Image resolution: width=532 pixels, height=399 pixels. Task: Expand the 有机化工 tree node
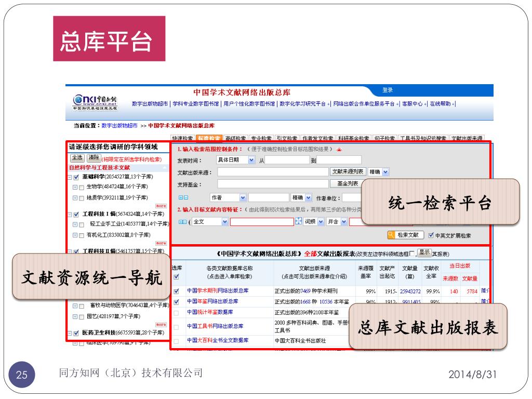(x=75, y=235)
